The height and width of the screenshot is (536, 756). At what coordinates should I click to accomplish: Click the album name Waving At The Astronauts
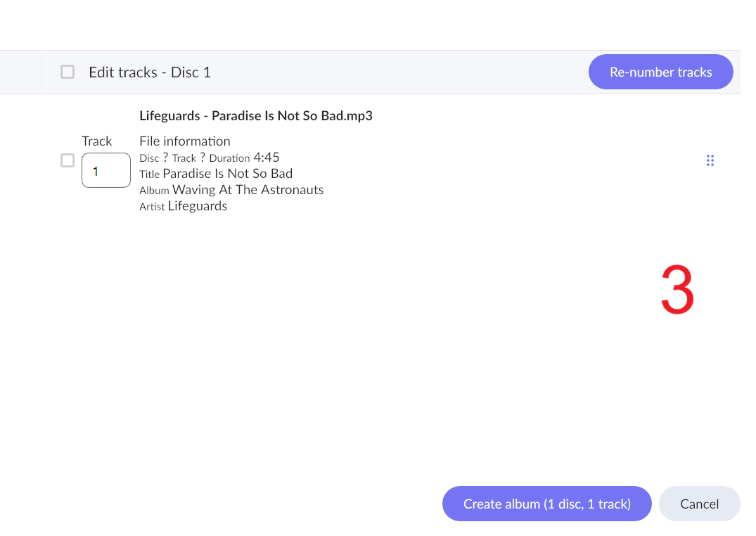[248, 190]
